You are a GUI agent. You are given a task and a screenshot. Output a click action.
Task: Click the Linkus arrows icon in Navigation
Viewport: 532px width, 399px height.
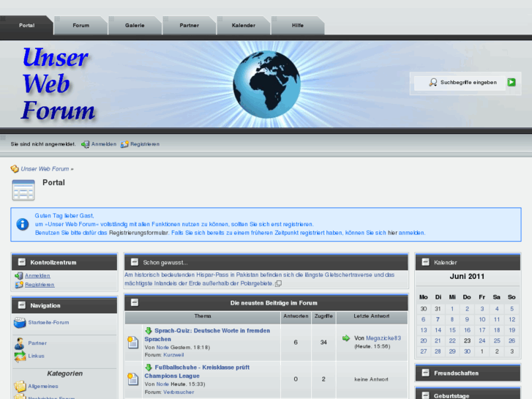coord(20,357)
